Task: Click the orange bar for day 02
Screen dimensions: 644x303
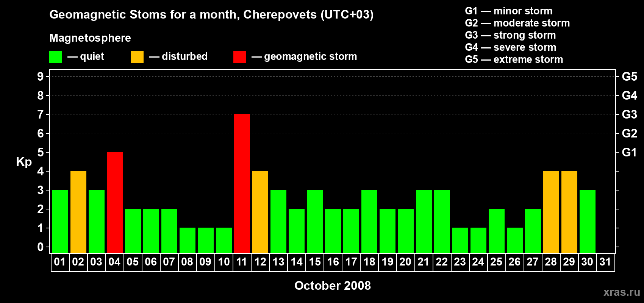Action: 78,212
